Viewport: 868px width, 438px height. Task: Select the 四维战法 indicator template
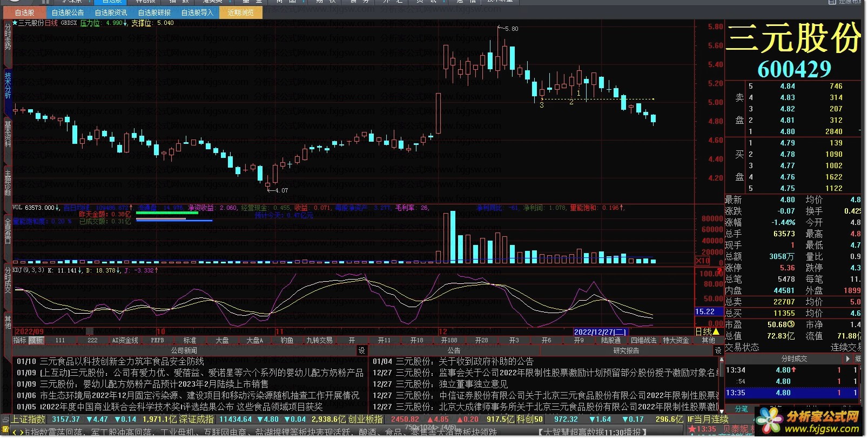click(x=643, y=341)
